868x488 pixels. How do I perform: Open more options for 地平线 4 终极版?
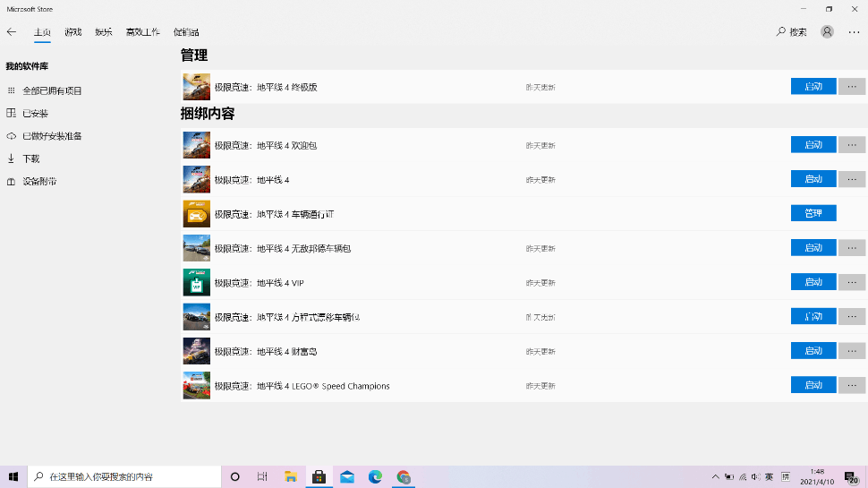click(852, 87)
